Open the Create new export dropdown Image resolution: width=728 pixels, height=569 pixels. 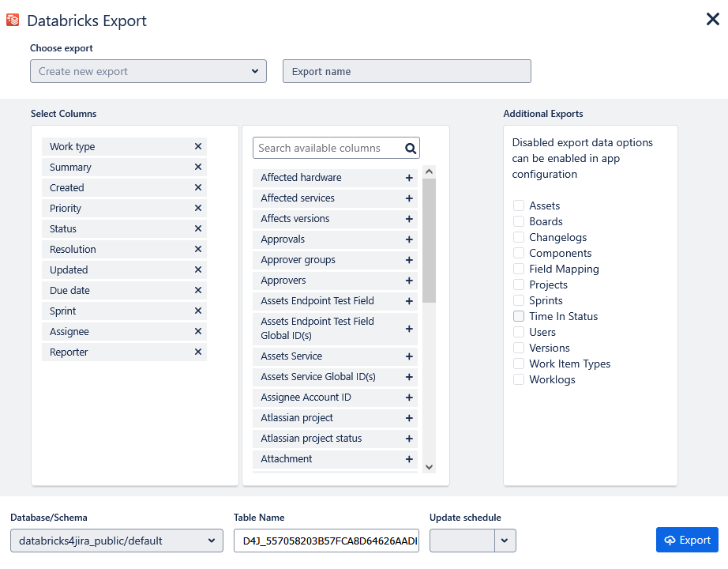[x=148, y=71]
